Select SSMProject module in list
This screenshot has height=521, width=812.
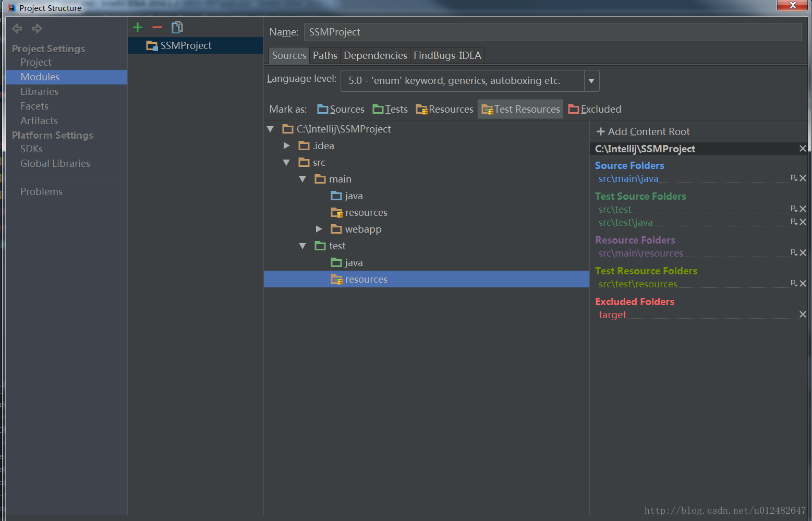click(196, 45)
